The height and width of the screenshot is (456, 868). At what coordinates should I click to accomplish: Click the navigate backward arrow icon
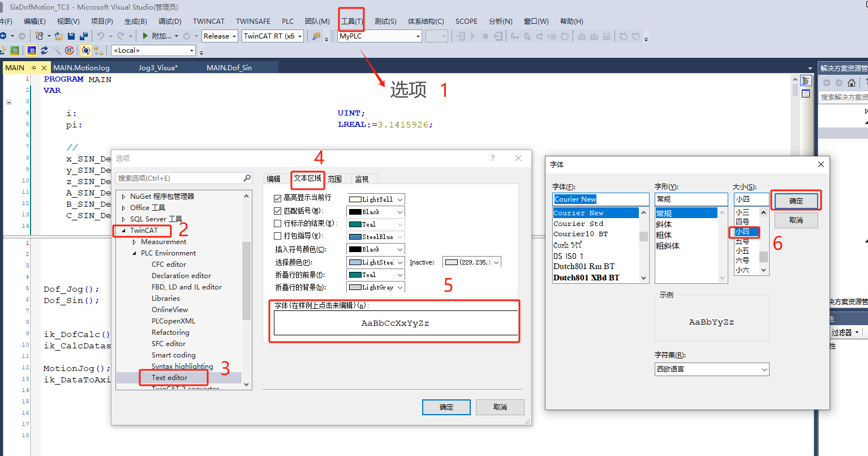click(x=3, y=36)
